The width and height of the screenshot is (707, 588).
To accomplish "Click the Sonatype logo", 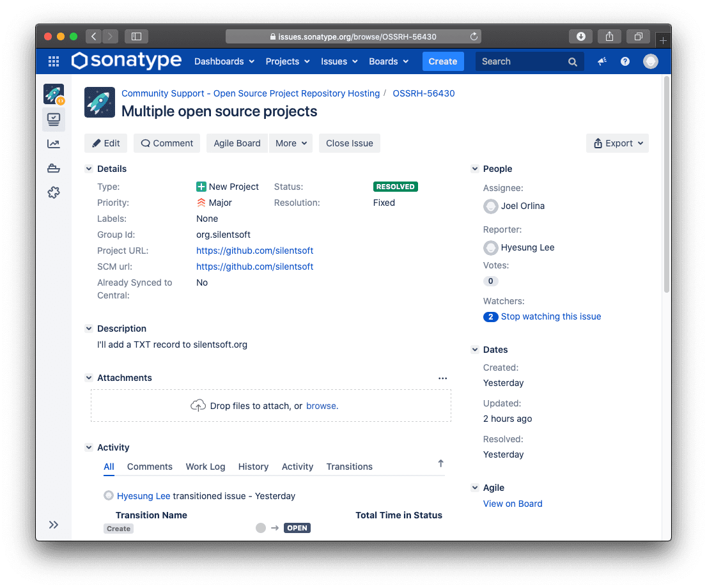I will (127, 61).
